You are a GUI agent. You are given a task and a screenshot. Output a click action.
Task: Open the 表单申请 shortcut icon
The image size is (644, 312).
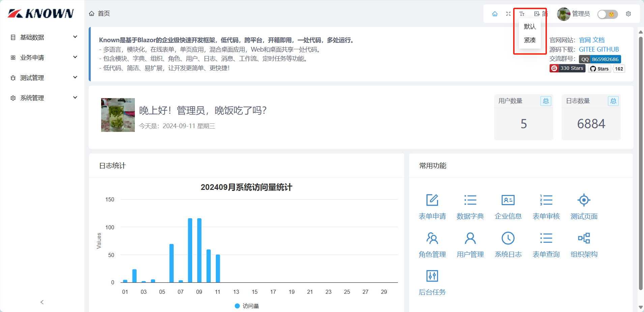(x=432, y=200)
